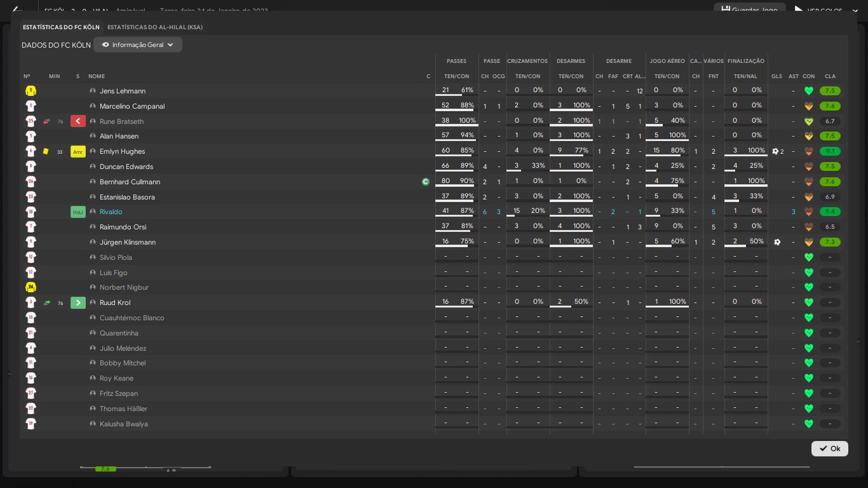Click the green substituted-on arrow for Ruud Krol

coord(78,303)
